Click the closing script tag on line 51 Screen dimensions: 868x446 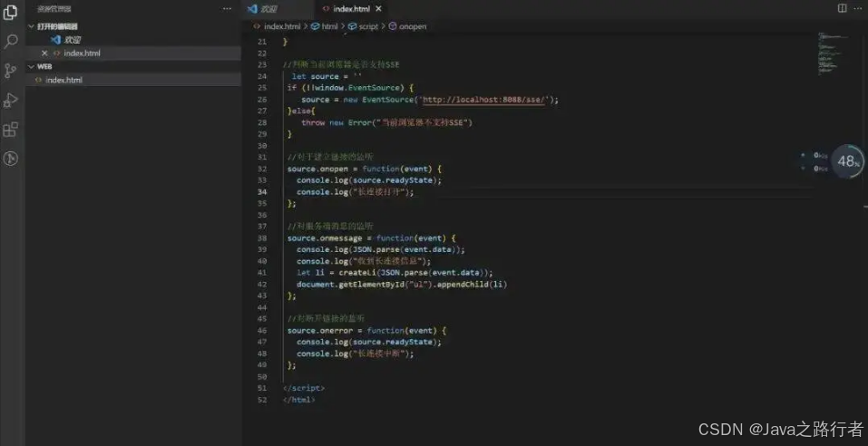304,388
